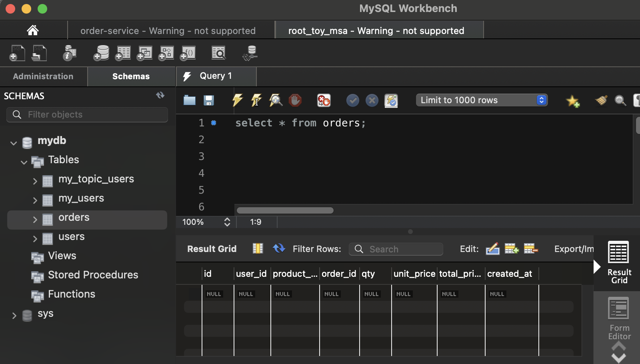
Task: Save query as a snippet favorite
Action: click(x=573, y=101)
